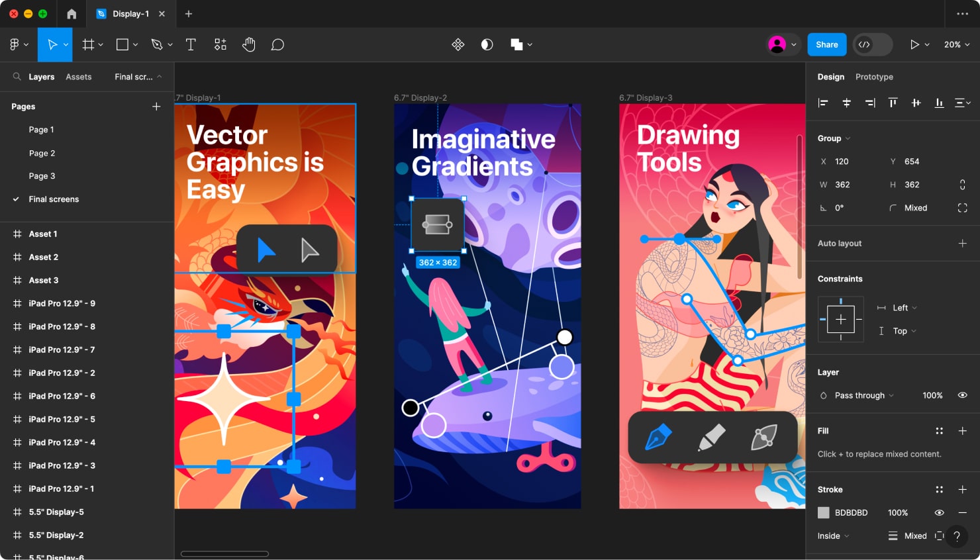Toggle Dev Mode switch
This screenshot has width=980, height=560.
coord(872,44)
